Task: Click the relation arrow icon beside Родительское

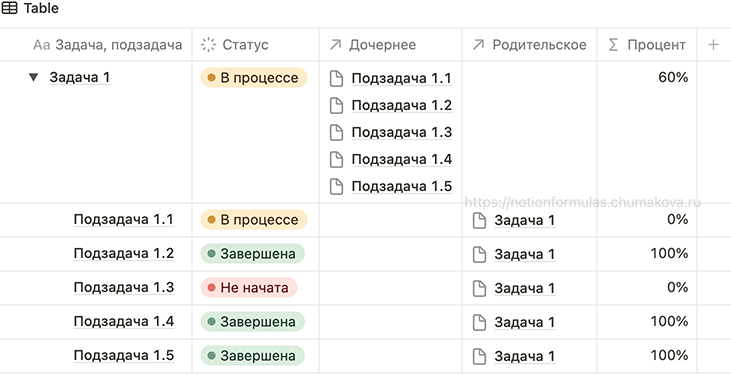Action: pos(478,45)
